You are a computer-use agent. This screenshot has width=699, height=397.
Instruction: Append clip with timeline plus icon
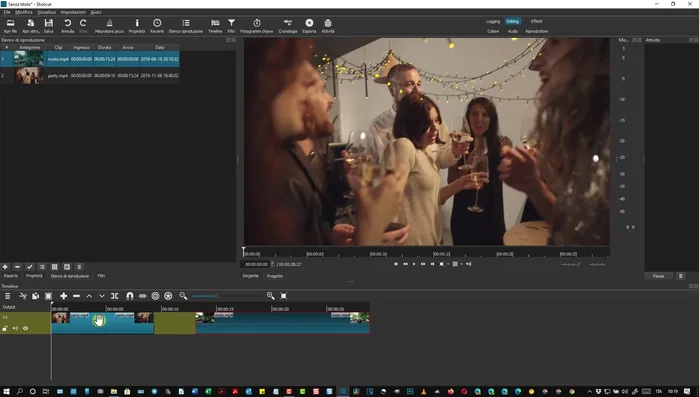coord(63,296)
